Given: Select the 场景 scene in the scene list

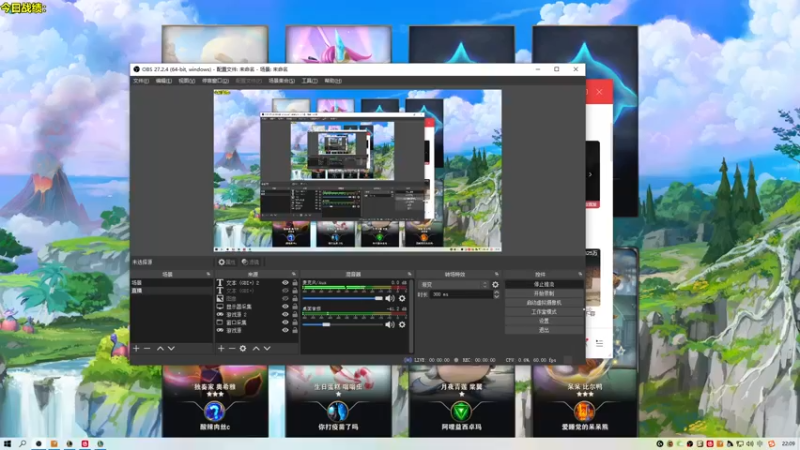Looking at the screenshot, I should (x=171, y=283).
